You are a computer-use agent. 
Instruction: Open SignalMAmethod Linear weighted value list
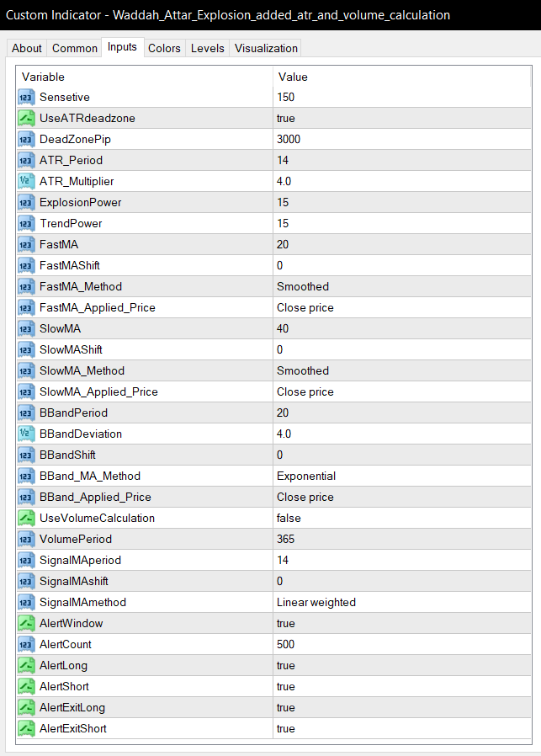(x=402, y=602)
